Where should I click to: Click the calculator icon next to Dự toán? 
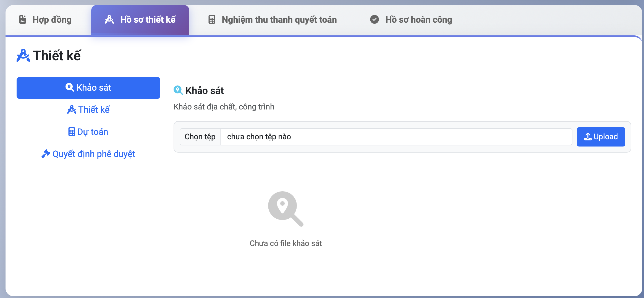(72, 132)
